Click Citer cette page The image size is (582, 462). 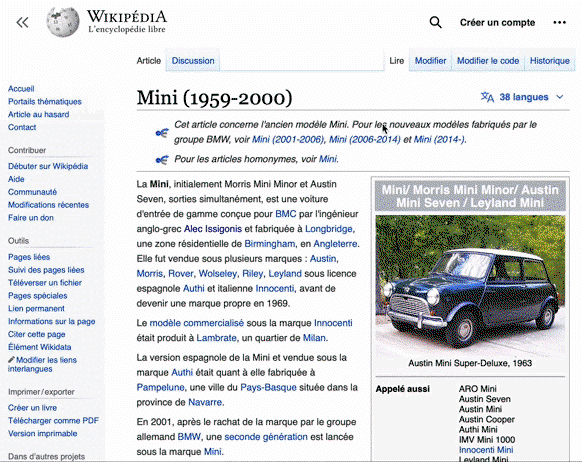[36, 334]
